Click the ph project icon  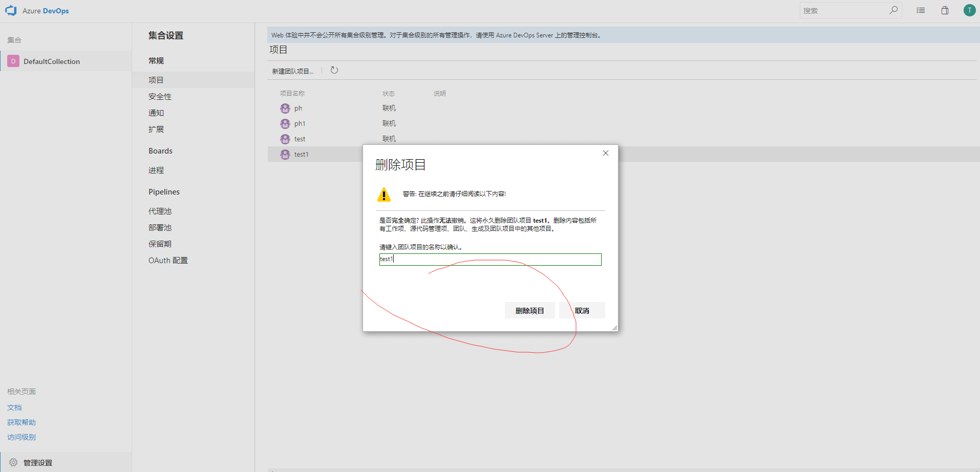click(285, 109)
